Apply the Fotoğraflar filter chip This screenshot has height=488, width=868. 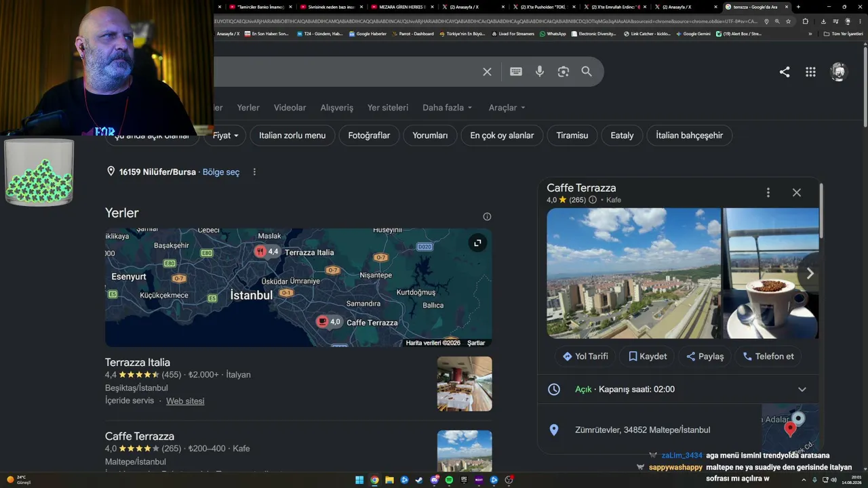pos(369,136)
